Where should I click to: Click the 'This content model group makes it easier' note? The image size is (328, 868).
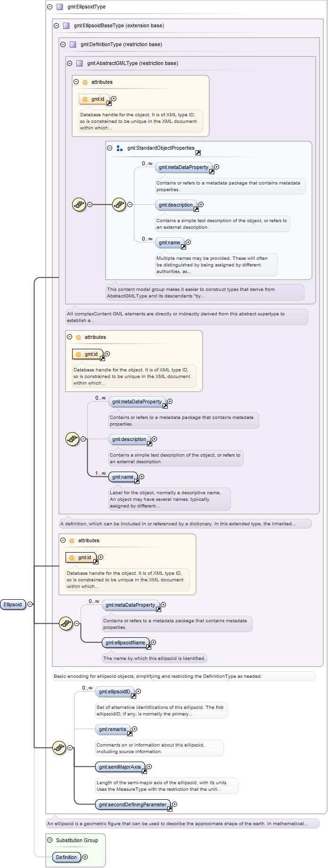(x=205, y=292)
